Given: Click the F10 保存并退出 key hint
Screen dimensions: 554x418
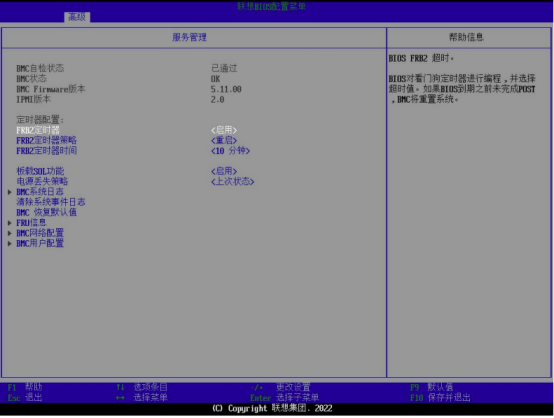Looking at the screenshot, I should click(x=440, y=398).
